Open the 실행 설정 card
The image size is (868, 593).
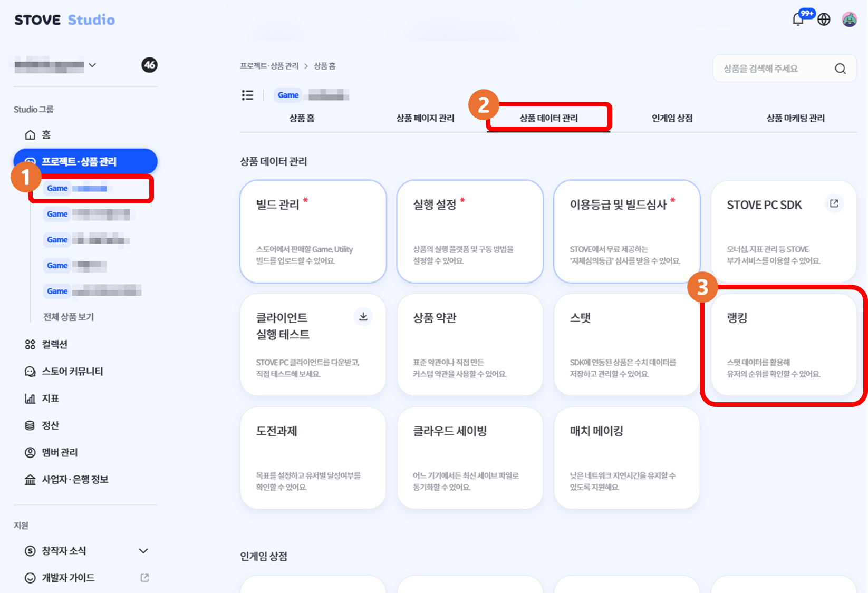[x=470, y=231]
